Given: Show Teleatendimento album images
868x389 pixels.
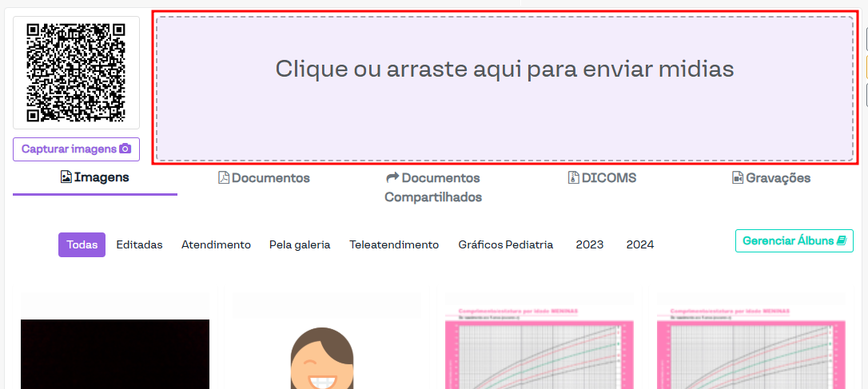Looking at the screenshot, I should click(x=394, y=245).
